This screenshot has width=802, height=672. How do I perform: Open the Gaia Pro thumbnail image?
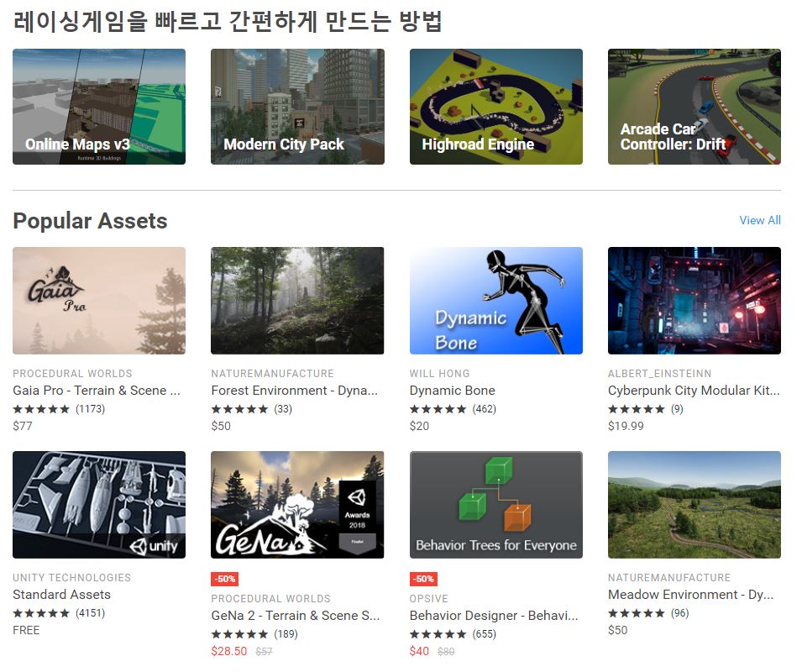point(99,301)
